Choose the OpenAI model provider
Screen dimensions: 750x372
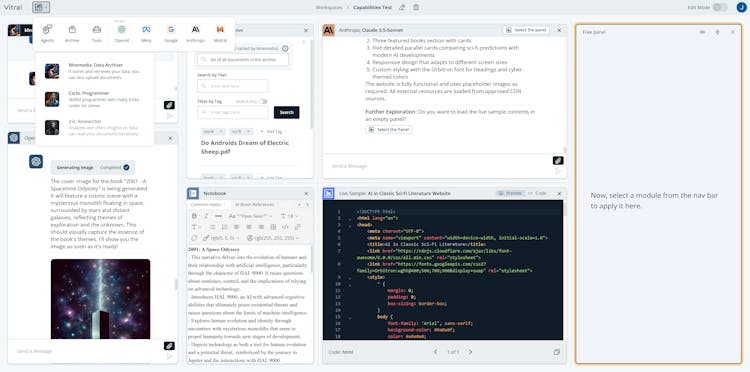pyautogui.click(x=121, y=33)
